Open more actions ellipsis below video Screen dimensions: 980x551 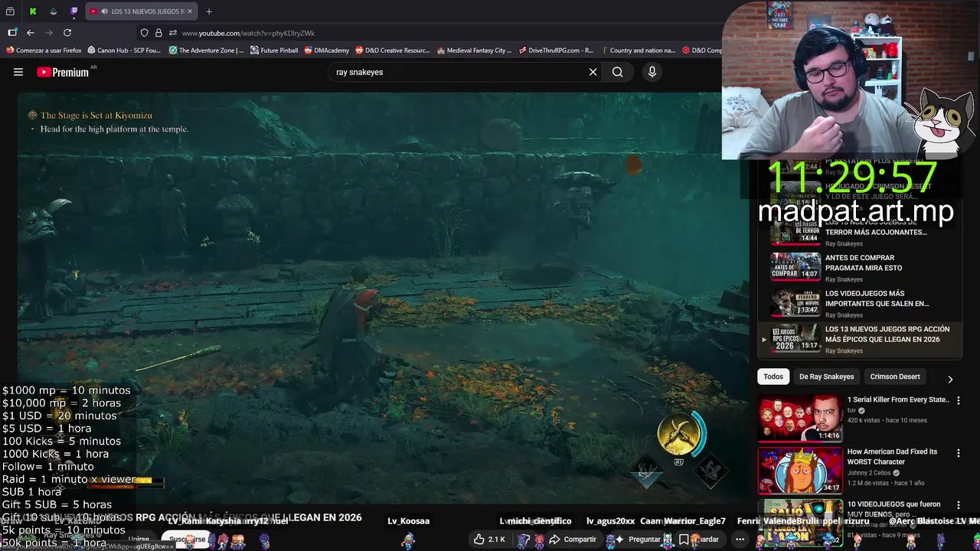pos(740,540)
